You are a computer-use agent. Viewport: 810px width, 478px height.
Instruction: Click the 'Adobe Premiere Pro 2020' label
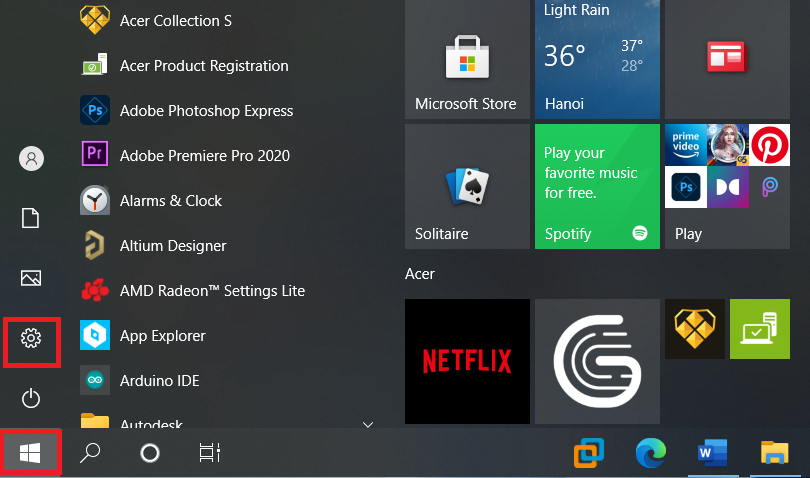205,156
